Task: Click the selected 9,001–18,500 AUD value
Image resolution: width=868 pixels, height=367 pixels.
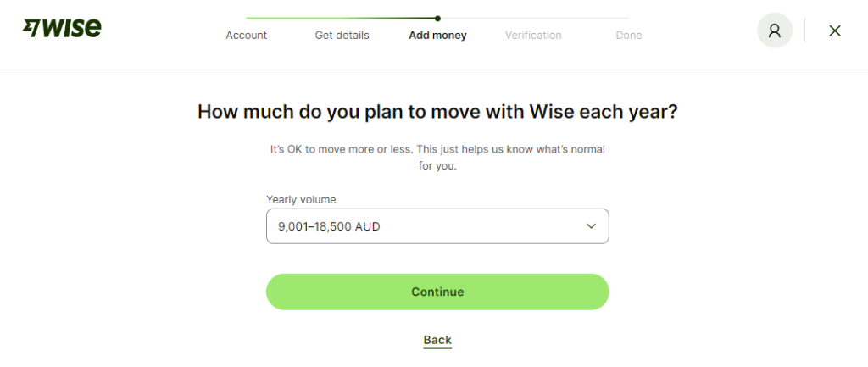Action: pos(329,226)
